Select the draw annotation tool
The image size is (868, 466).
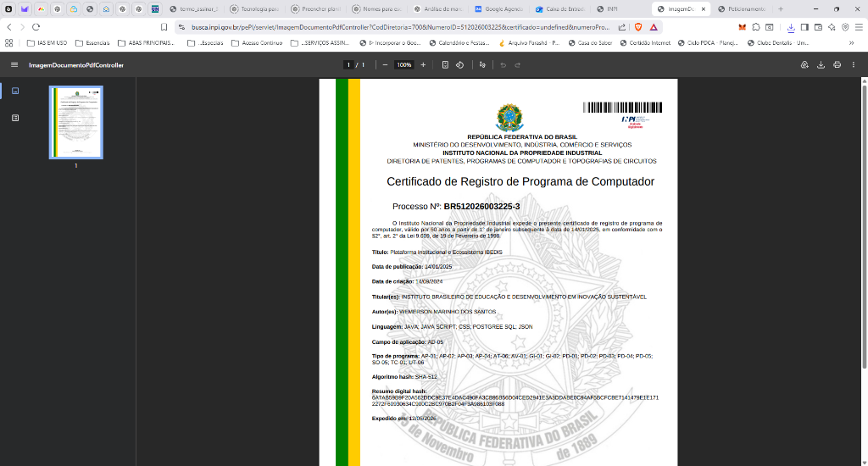482,64
